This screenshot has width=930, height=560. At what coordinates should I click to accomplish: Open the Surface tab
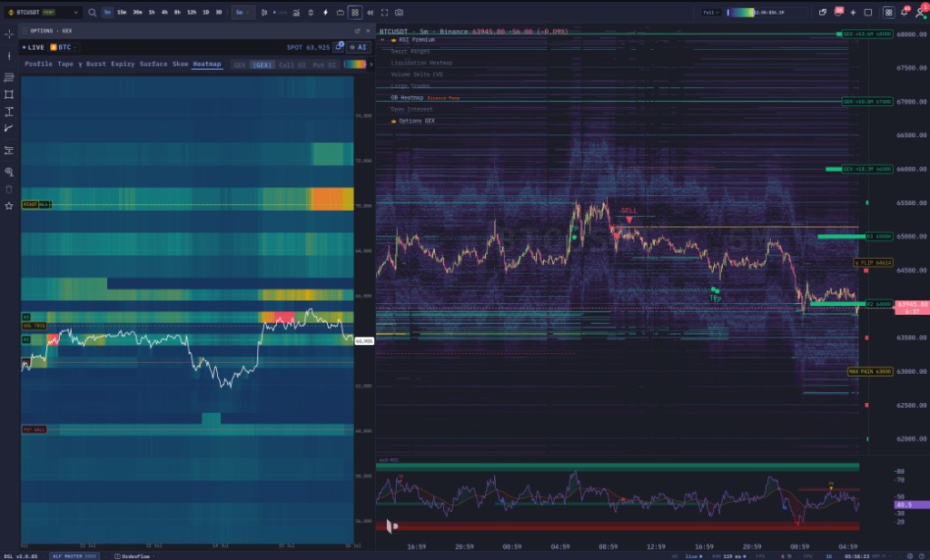(153, 64)
